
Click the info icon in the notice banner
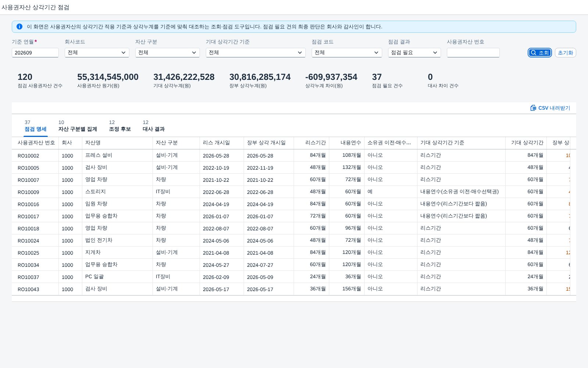[x=19, y=26]
